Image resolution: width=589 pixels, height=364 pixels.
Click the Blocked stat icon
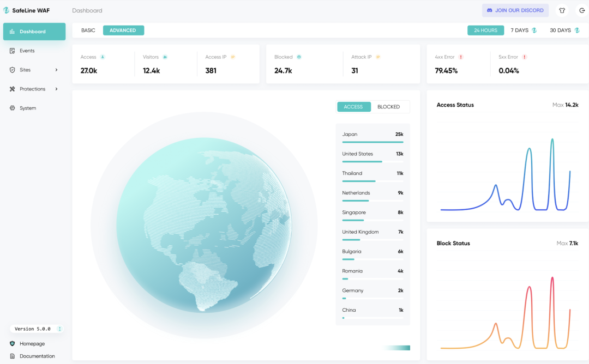[x=299, y=57]
